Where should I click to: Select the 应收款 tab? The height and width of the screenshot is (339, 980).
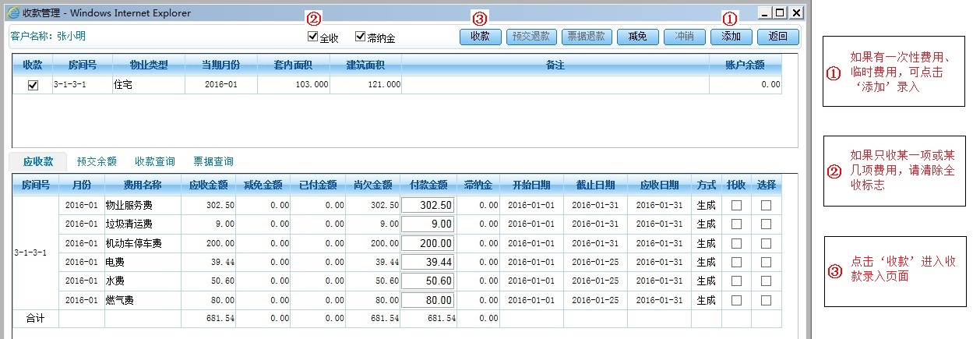(x=37, y=161)
